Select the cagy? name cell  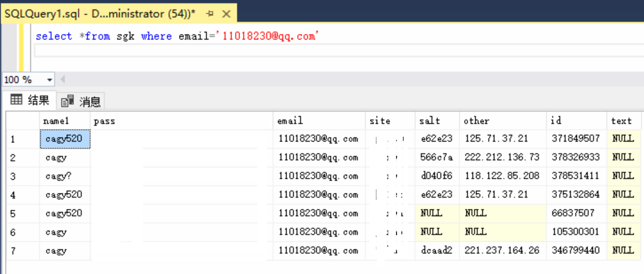65,176
